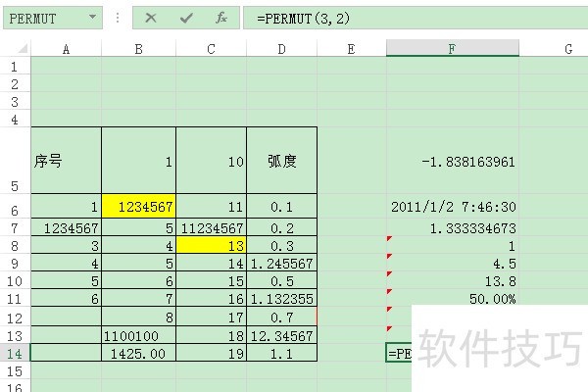Click cell showing 13.8 in column F
Viewport: 588px width, 392px height.
[453, 281]
